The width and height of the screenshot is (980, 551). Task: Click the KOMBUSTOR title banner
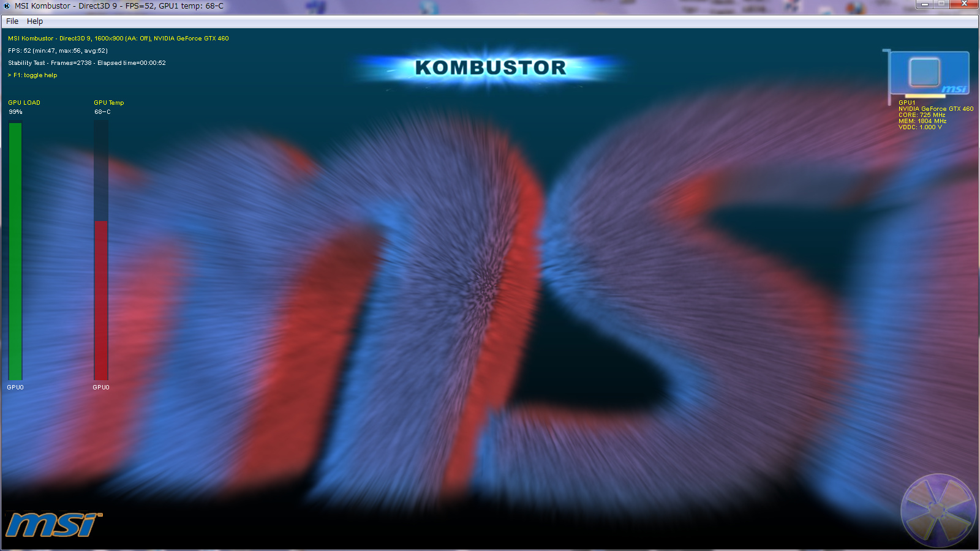(491, 67)
